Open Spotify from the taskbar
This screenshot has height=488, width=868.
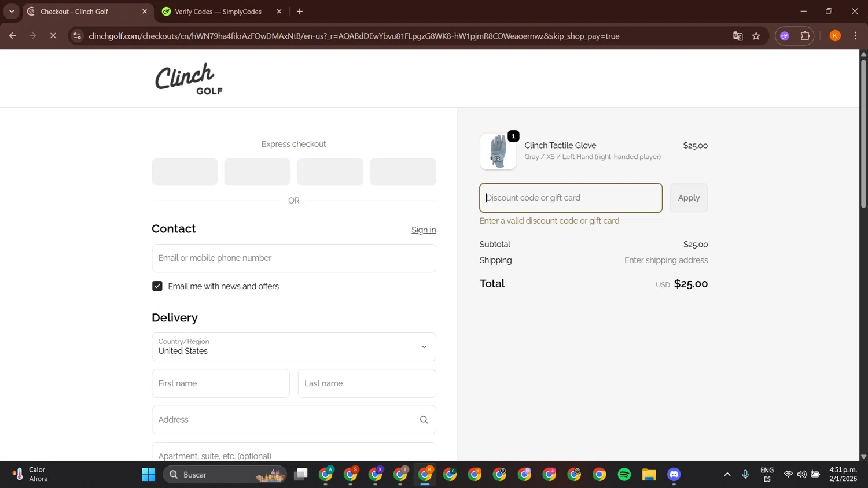pos(624,475)
